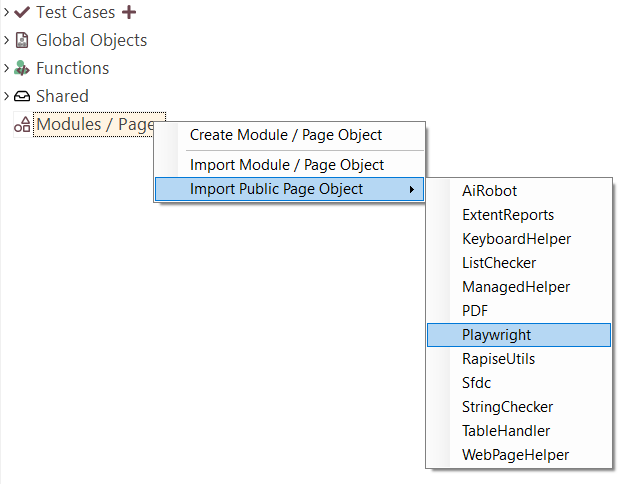Choose TableHandler from the list
This screenshot has height=484, width=631.
click(506, 431)
